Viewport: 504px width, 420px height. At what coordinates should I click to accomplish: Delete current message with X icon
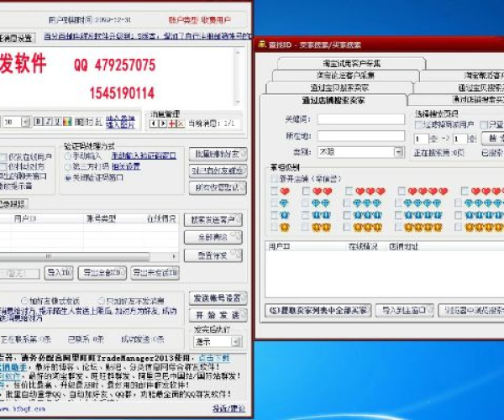point(181,123)
